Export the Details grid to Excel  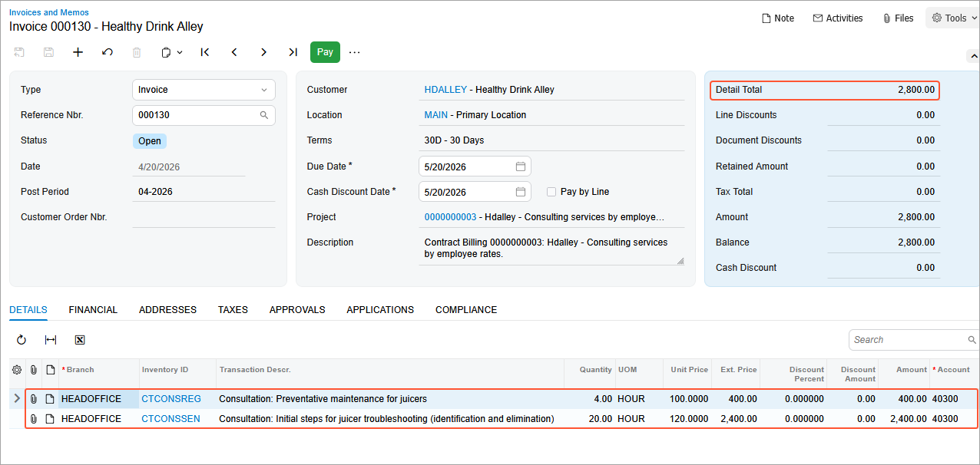click(x=79, y=339)
